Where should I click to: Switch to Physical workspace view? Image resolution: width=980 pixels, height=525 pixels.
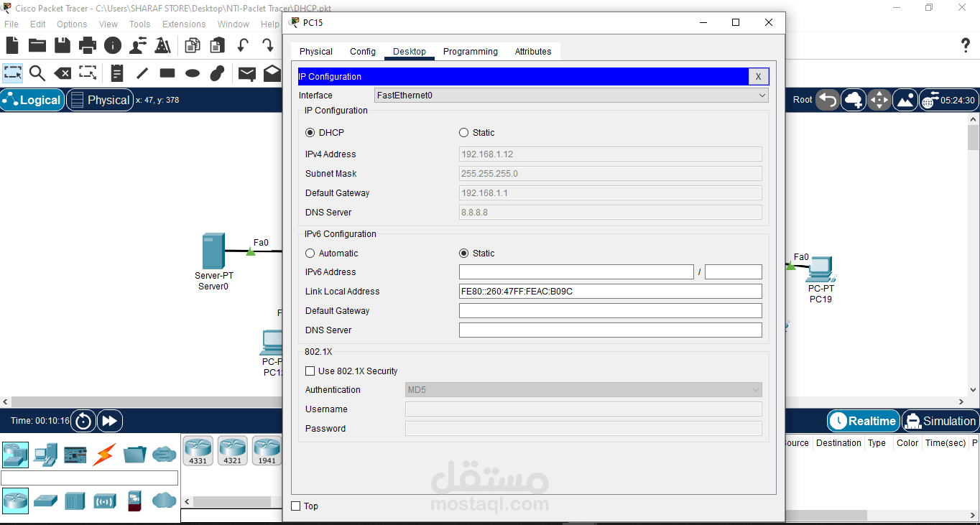(101, 100)
